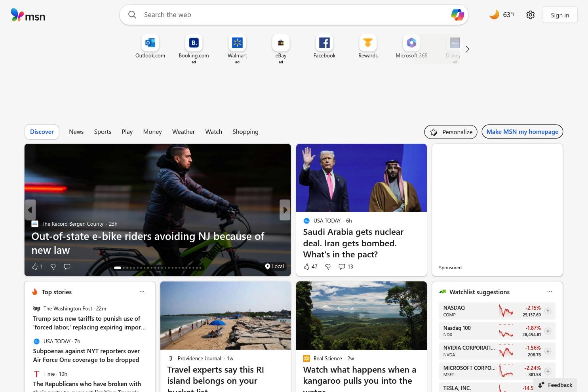Switch to the Shopping tab
This screenshot has height=392, width=588.
pyautogui.click(x=245, y=132)
